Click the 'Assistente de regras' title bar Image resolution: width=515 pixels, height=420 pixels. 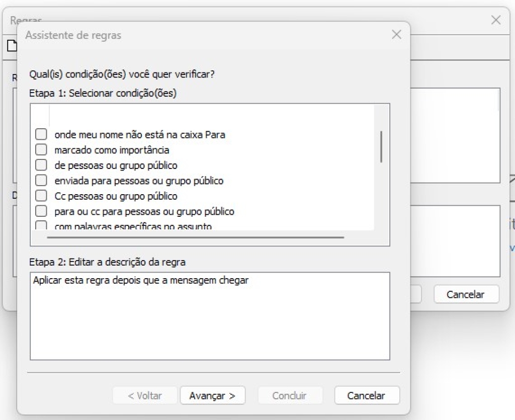click(x=201, y=35)
